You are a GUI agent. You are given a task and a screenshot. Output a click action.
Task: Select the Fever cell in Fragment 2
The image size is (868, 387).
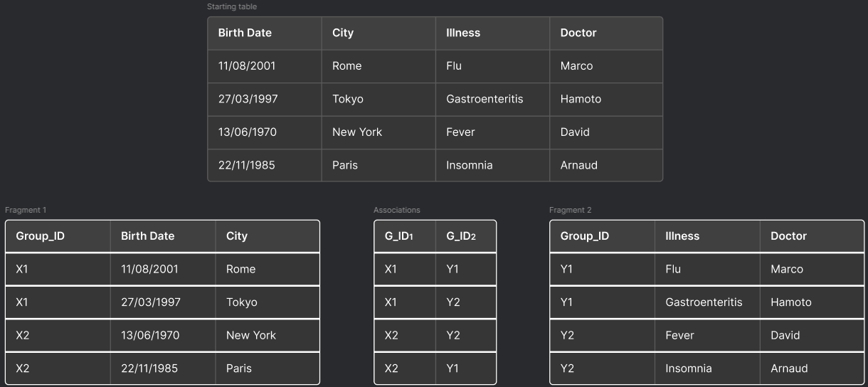coord(679,335)
